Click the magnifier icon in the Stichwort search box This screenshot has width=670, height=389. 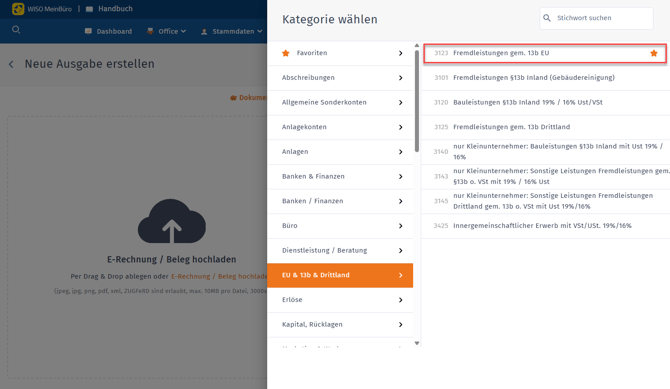point(547,18)
